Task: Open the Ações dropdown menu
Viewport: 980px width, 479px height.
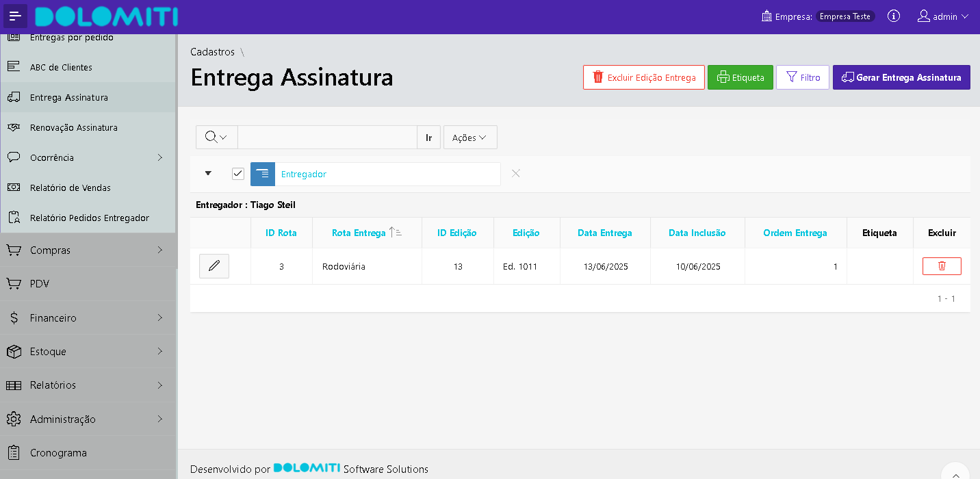Action: click(x=469, y=138)
